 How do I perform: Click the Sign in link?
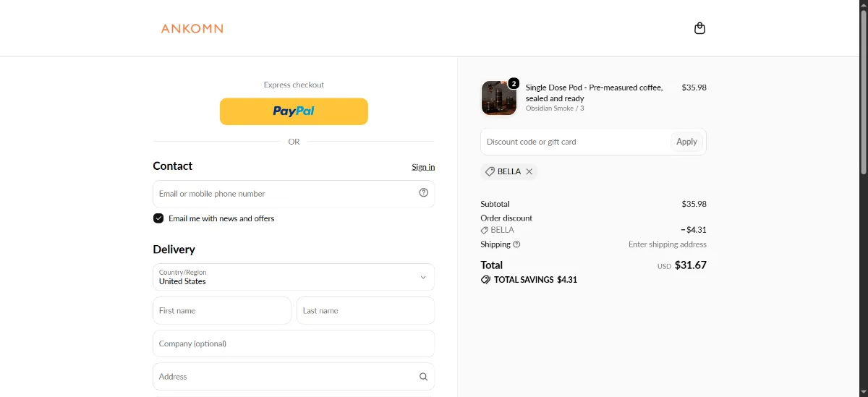[x=423, y=167]
